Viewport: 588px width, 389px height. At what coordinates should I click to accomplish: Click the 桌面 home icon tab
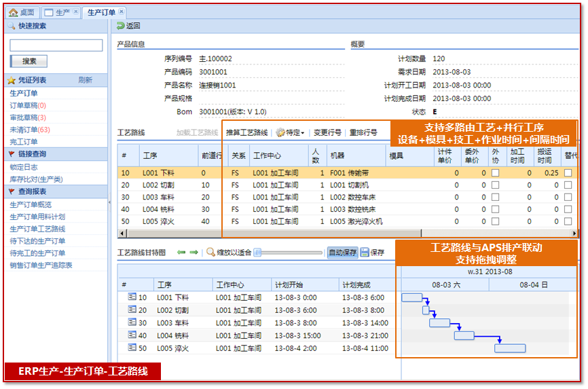click(x=22, y=13)
